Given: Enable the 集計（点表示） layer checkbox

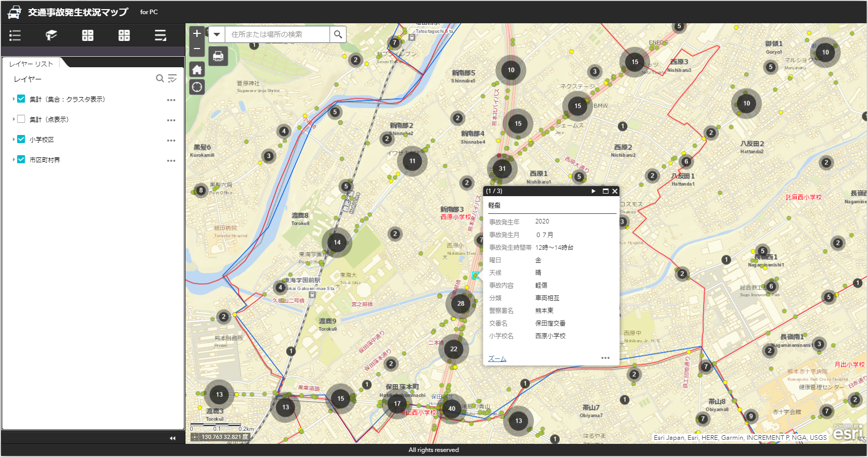Looking at the screenshot, I should click(21, 119).
